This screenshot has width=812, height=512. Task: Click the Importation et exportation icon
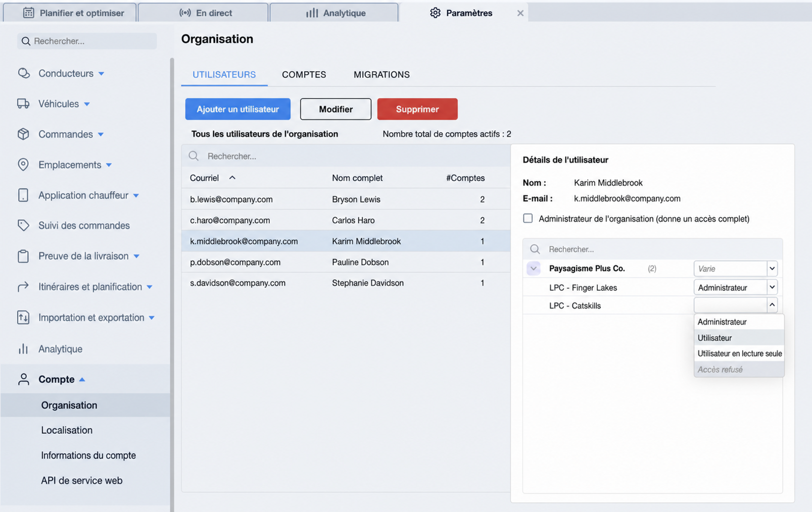pos(23,318)
